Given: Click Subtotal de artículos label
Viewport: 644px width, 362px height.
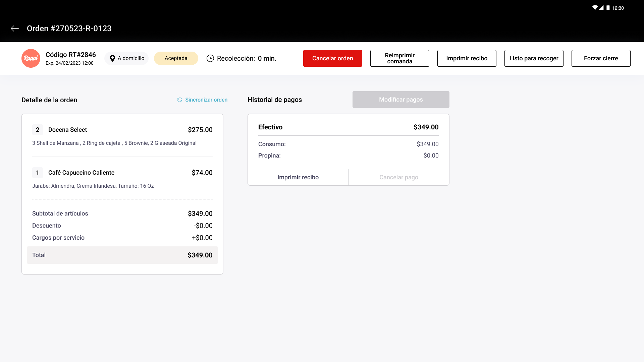Looking at the screenshot, I should pyautogui.click(x=60, y=214).
